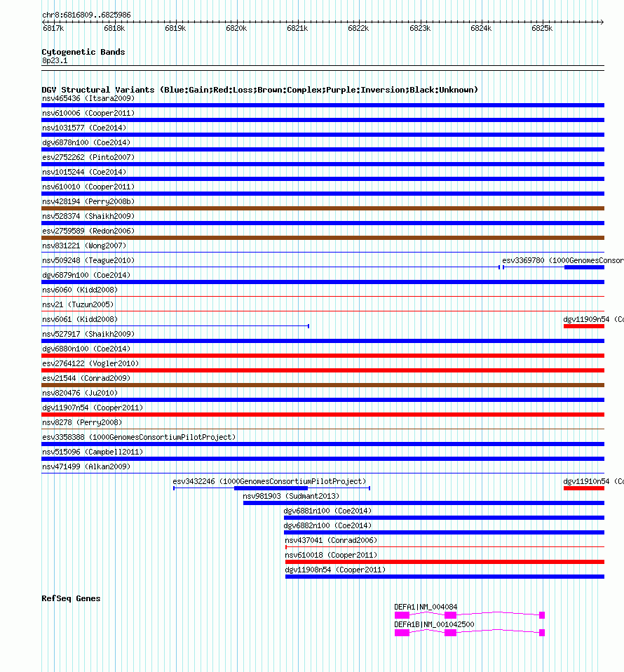Select the last small exon of DEFA1B
Viewport: 624px width, 672px height.
click(542, 633)
